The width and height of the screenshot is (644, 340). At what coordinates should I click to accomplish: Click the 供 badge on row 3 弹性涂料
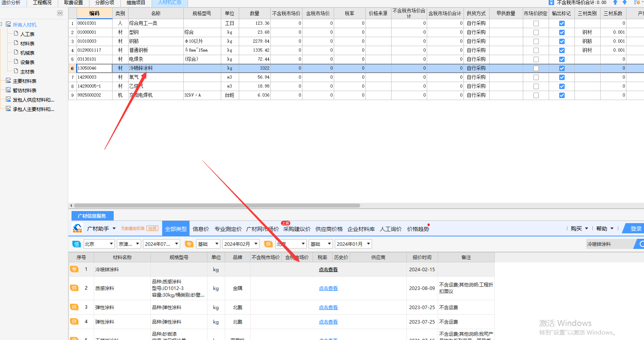pos(74,307)
